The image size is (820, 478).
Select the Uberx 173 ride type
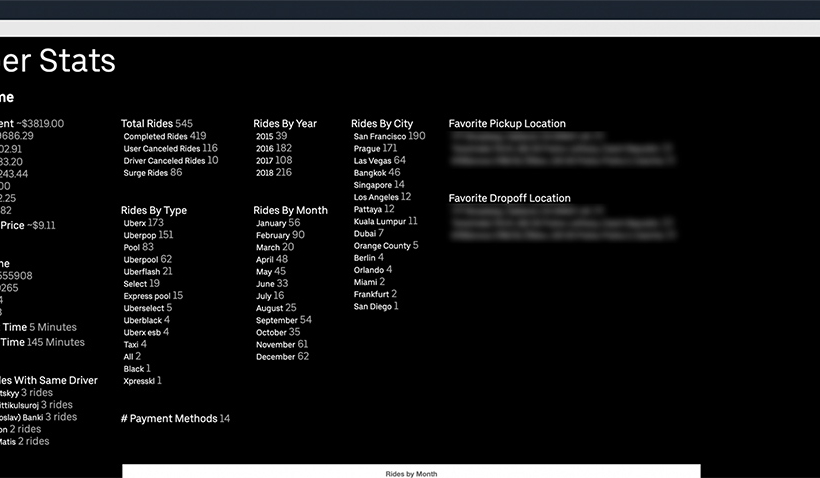(x=143, y=223)
